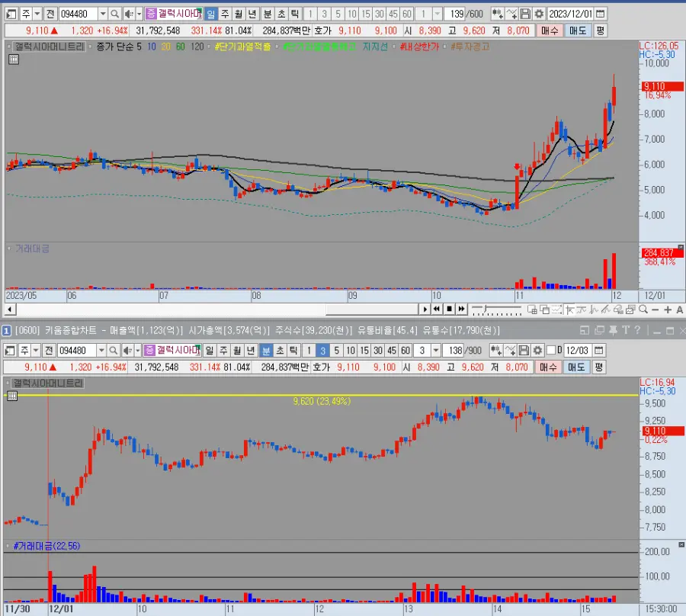
Task: Select 10-minute interval tab in lower chart
Action: pos(351,351)
